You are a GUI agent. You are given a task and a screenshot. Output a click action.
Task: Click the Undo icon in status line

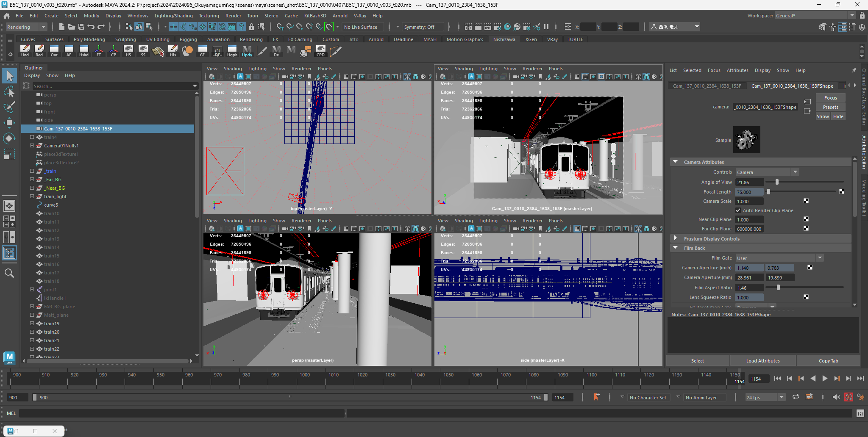coord(91,27)
